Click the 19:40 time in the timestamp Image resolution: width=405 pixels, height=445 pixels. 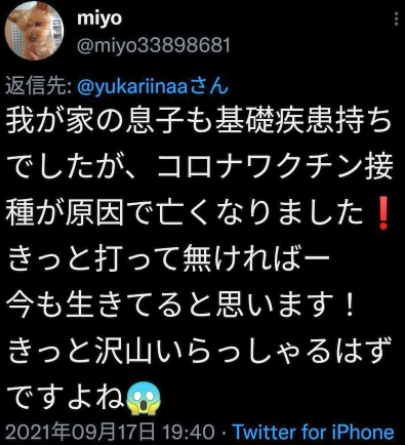click(188, 432)
